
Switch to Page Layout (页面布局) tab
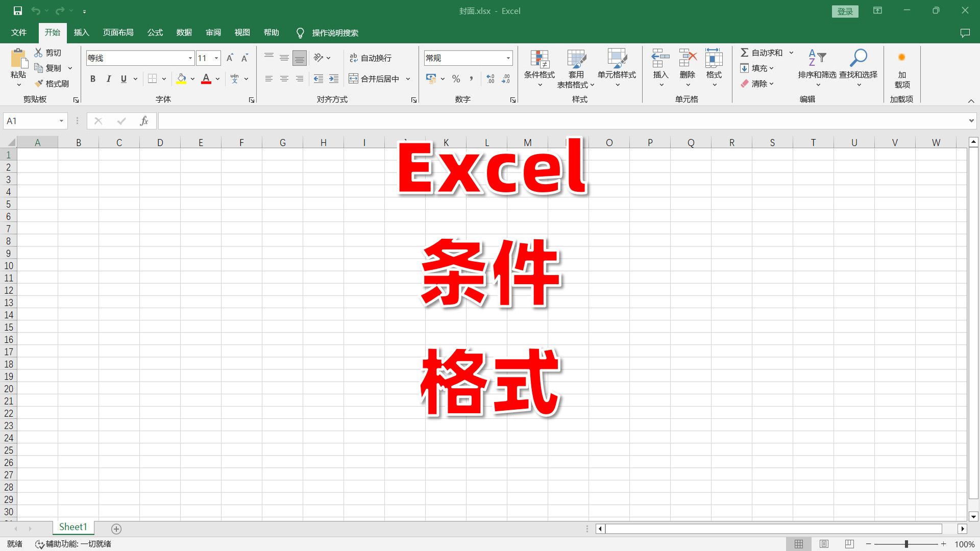pos(118,33)
